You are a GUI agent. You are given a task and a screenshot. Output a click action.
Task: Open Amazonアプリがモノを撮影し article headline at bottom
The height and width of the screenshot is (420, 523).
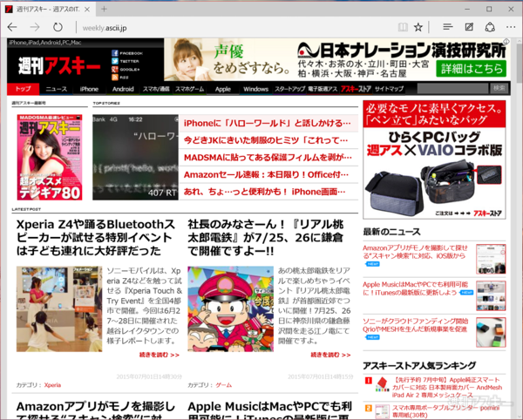coord(95,410)
